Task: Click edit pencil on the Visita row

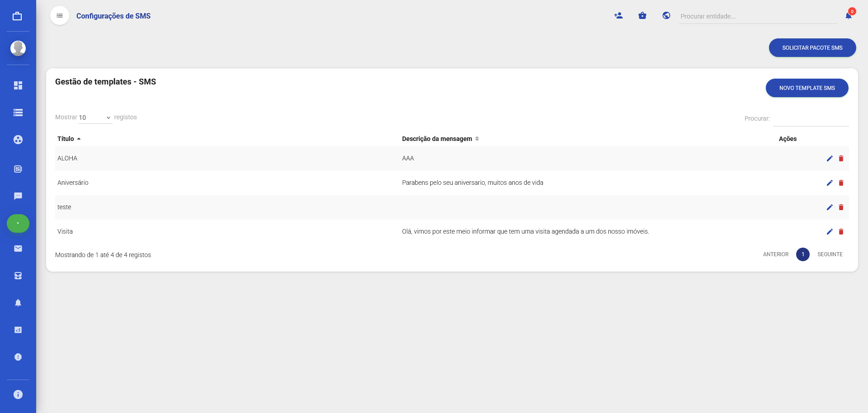Action: click(x=830, y=232)
